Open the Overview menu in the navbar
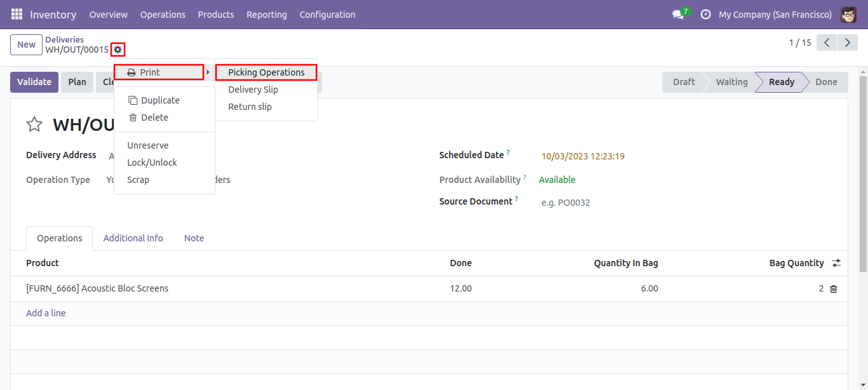Viewport: 868px width, 390px height. click(108, 14)
